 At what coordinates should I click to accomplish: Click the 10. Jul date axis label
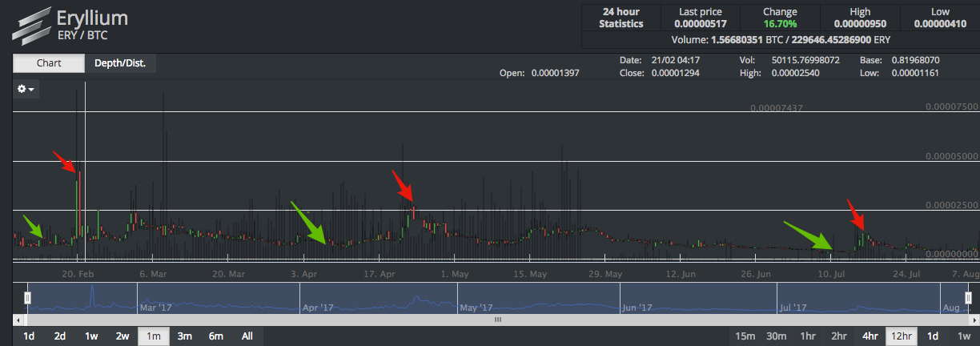(x=830, y=273)
